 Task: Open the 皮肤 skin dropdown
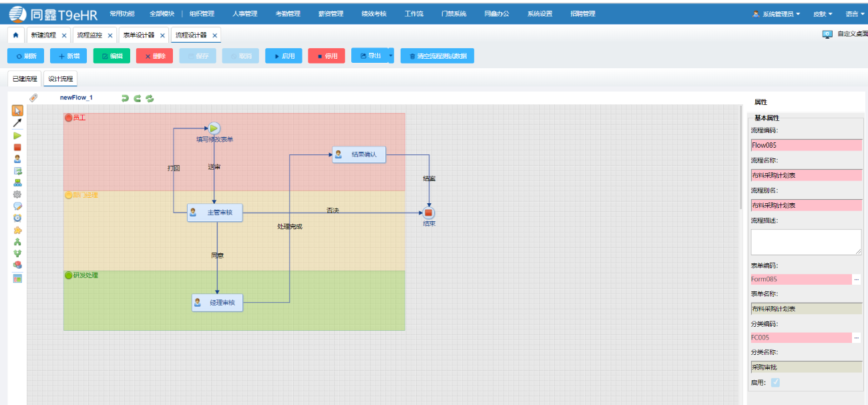click(x=823, y=13)
